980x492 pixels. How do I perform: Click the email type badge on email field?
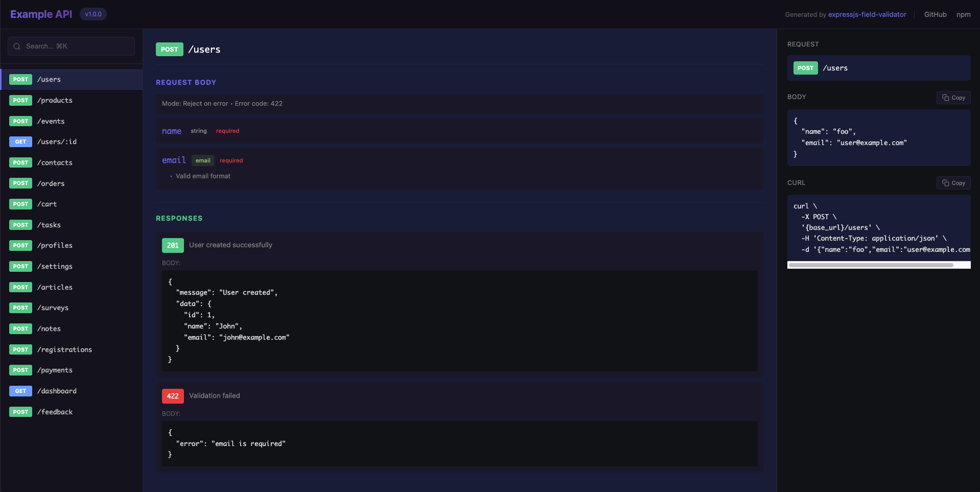coord(203,160)
